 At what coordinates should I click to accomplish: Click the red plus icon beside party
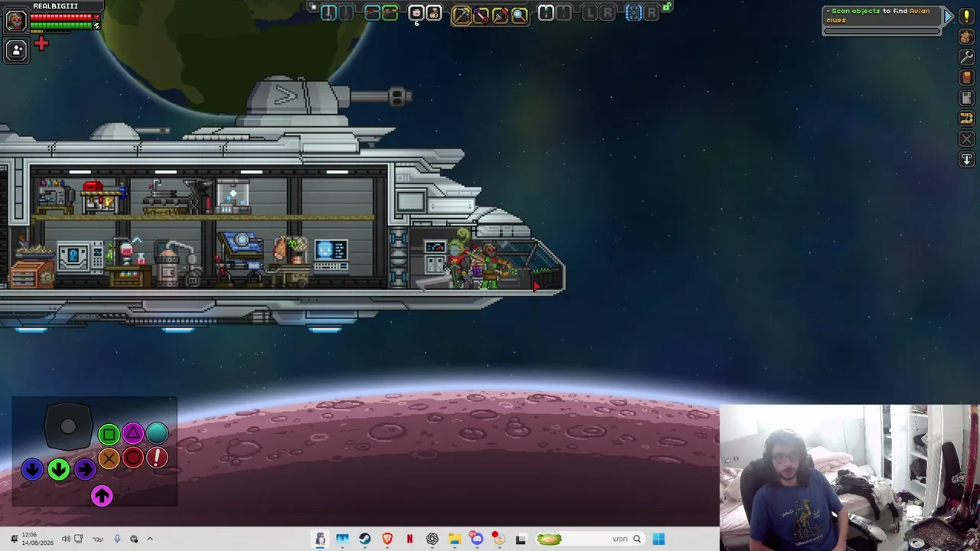click(41, 44)
